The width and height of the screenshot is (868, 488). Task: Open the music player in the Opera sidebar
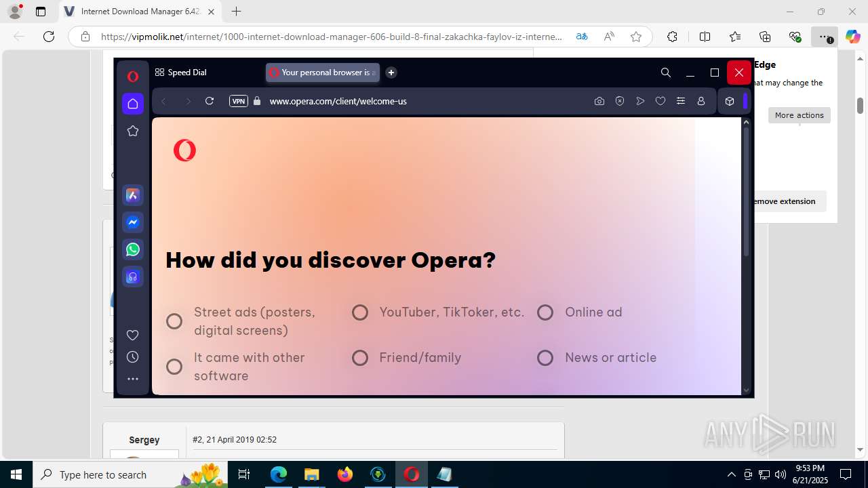point(133,277)
